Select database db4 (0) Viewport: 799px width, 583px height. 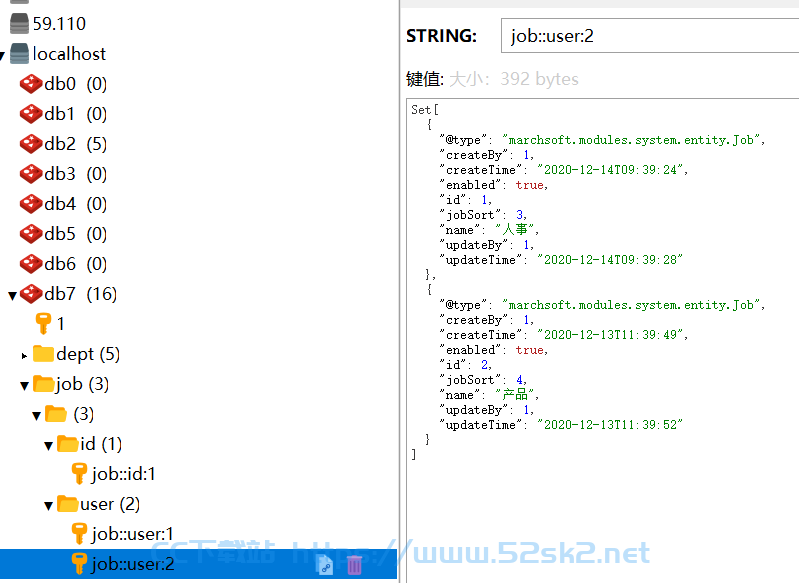pyautogui.click(x=75, y=204)
